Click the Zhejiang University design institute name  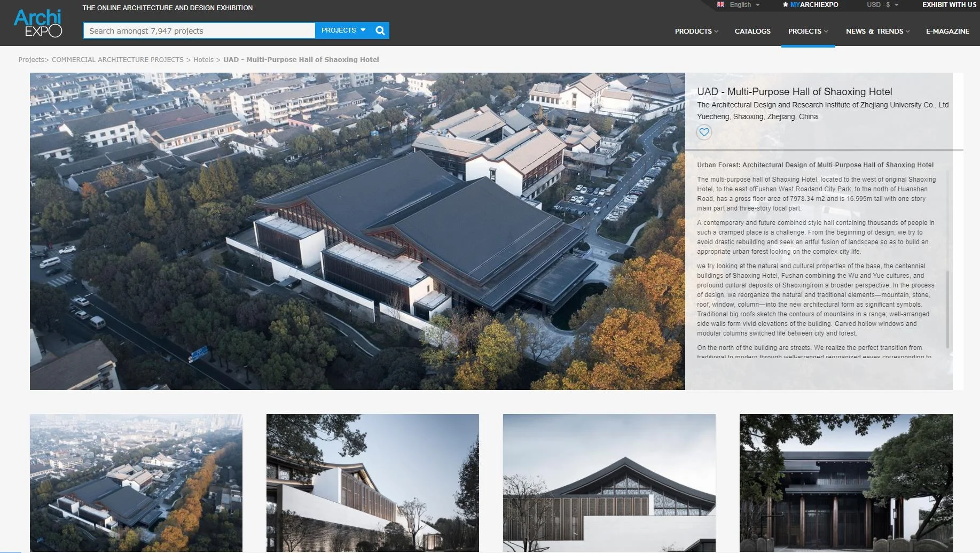(823, 105)
